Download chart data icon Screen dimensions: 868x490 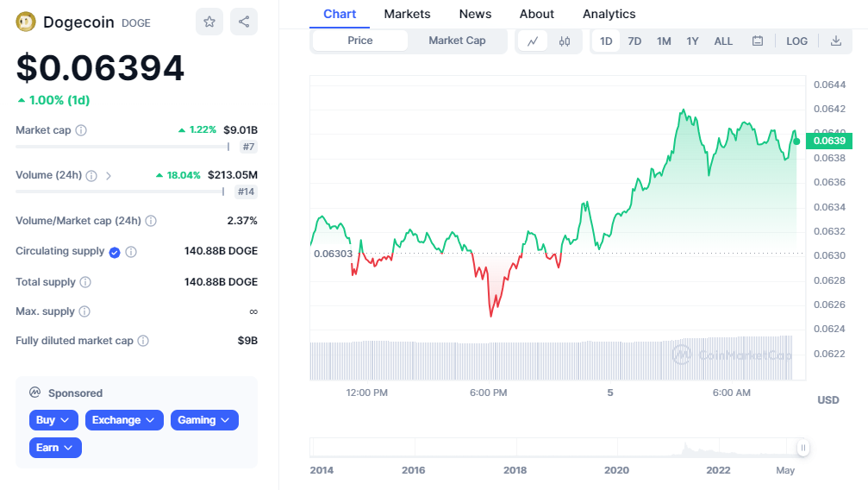click(836, 41)
